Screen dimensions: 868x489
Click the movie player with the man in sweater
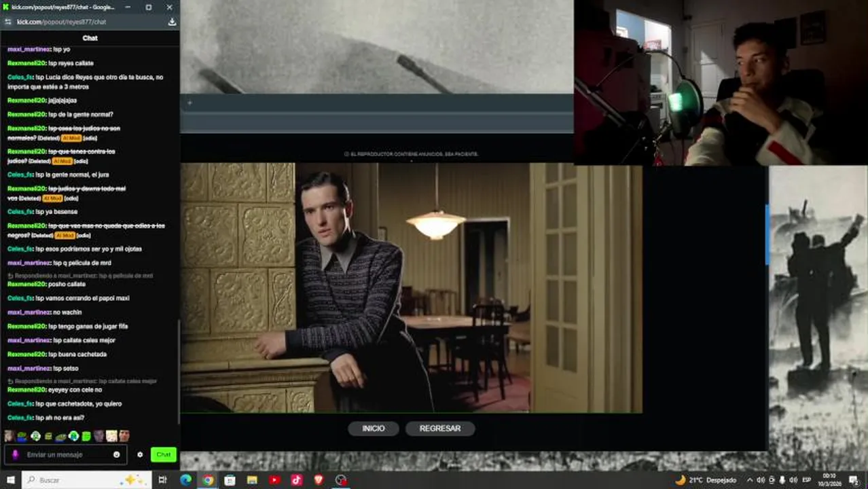411,287
